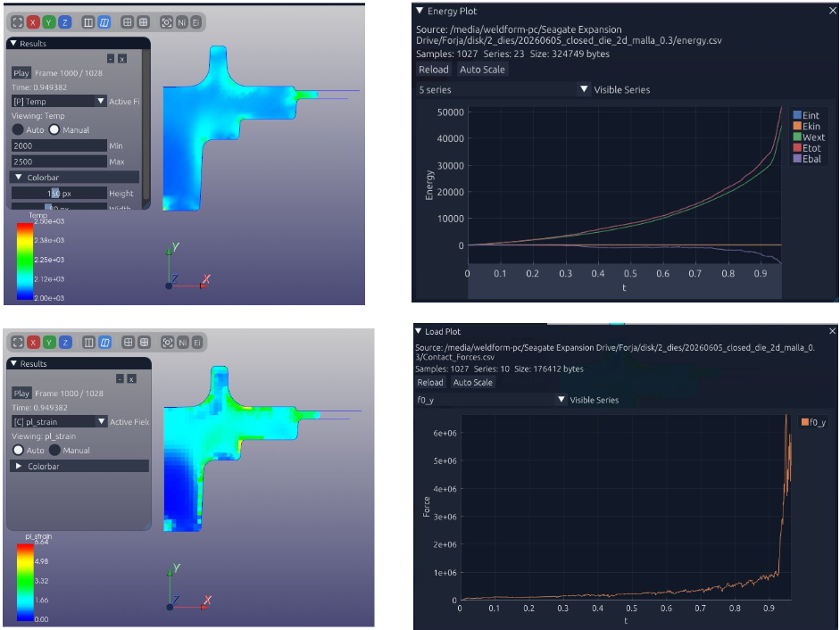This screenshot has height=630, width=840.
Task: Open [P] Temp active field dropdown
Action: (x=59, y=101)
